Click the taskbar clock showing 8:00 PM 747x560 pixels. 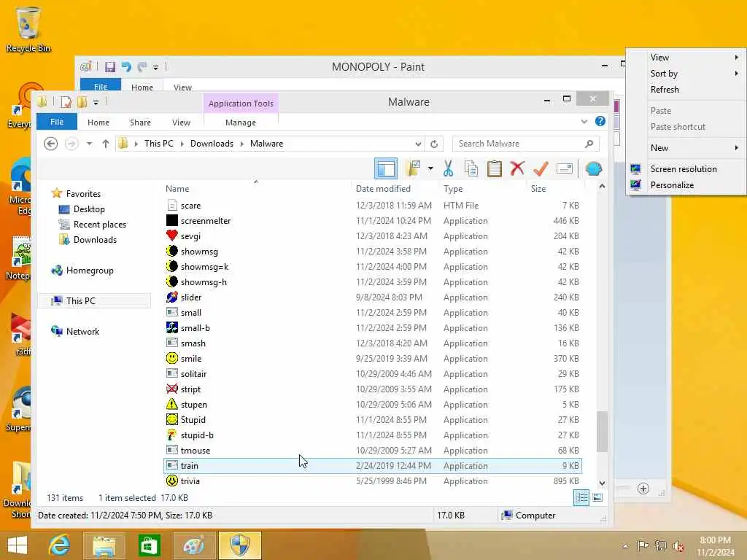pyautogui.click(x=715, y=546)
